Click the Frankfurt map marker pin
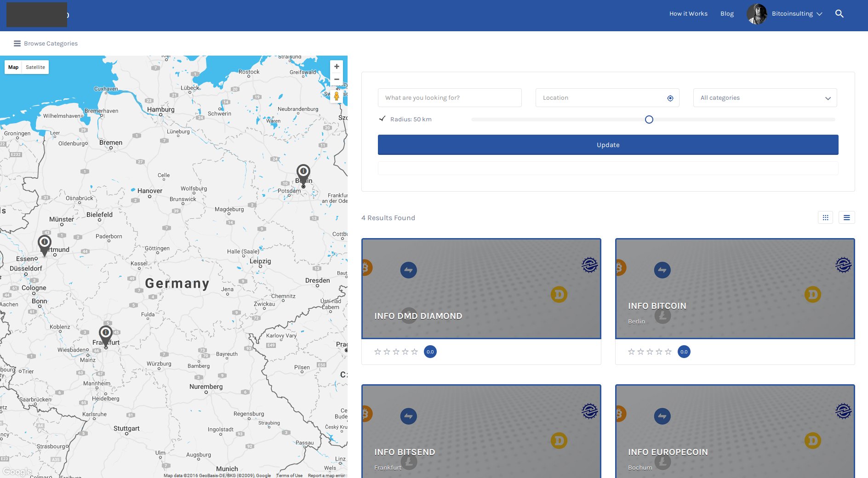The image size is (868, 478). [x=106, y=336]
